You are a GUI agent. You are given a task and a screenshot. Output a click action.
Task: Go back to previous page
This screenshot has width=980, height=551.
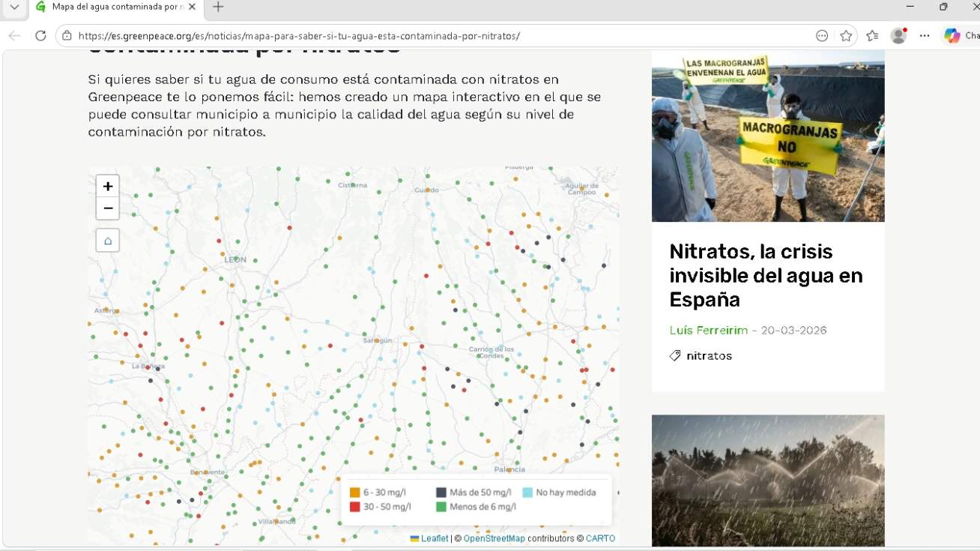[14, 36]
